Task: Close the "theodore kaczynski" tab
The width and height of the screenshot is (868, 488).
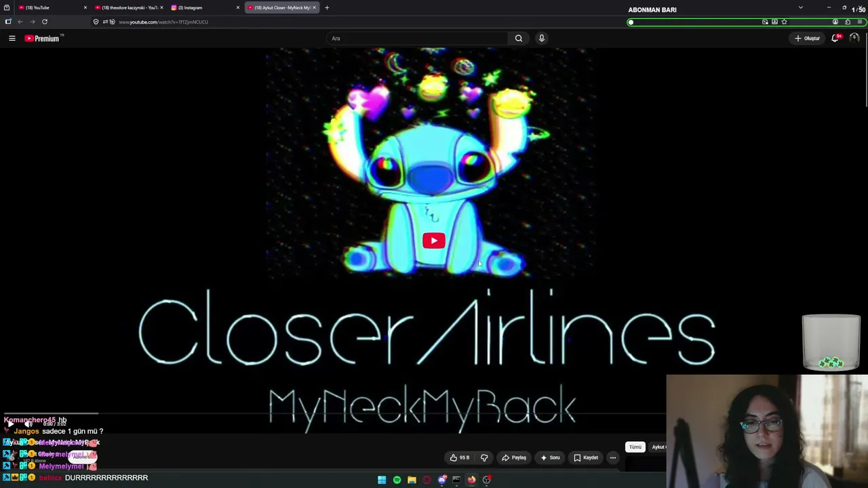Action: coord(161,7)
